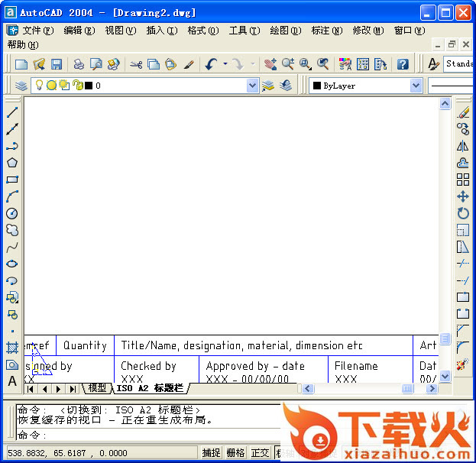Toggle lock icon for layer 0
Screen dimensions: 476x463
coord(78,86)
